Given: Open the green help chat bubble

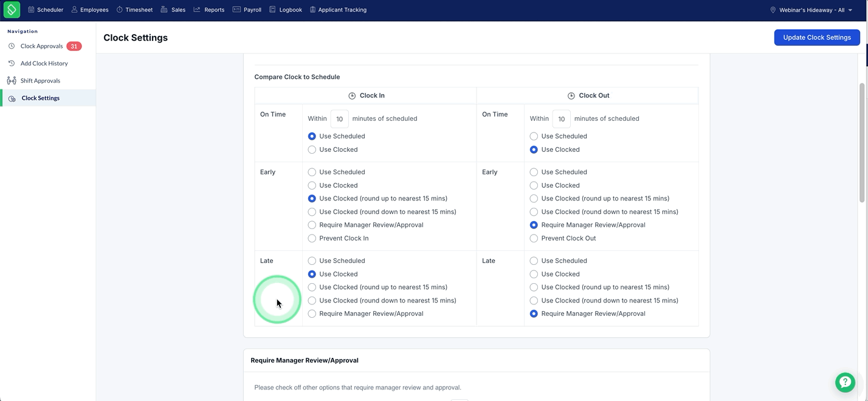Looking at the screenshot, I should (845, 382).
